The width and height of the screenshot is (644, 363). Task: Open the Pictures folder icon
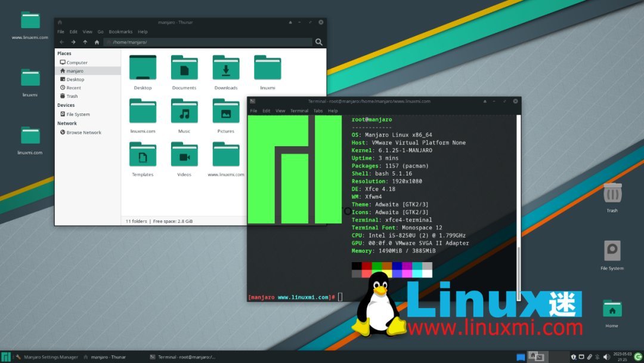coord(226,111)
